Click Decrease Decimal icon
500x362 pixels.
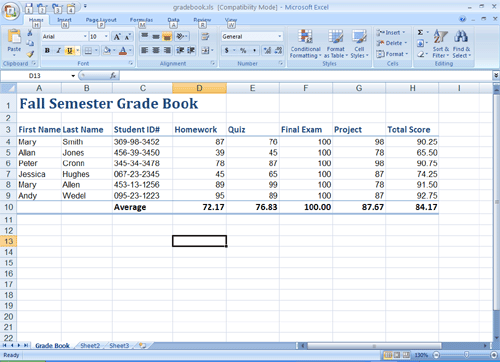[279, 50]
